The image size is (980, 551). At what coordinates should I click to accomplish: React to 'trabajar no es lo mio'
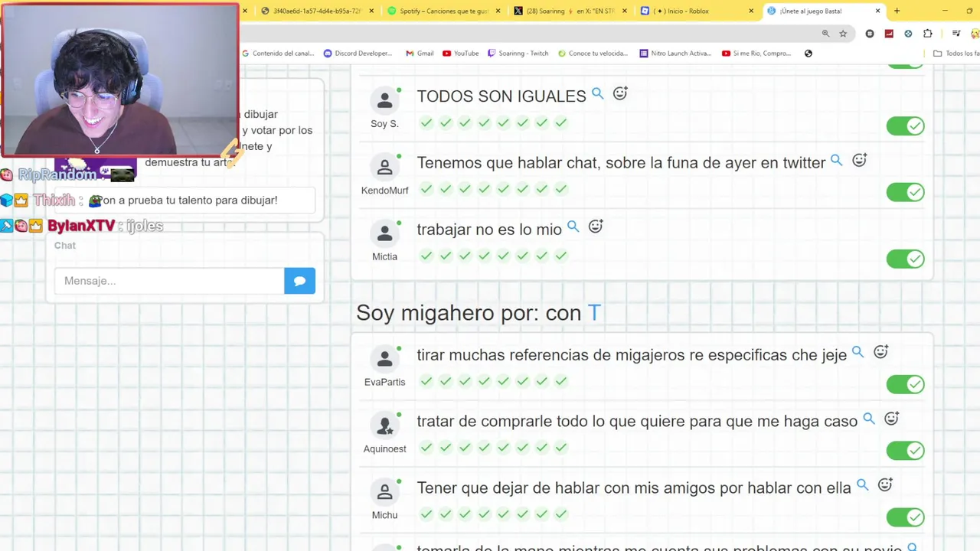596,227
